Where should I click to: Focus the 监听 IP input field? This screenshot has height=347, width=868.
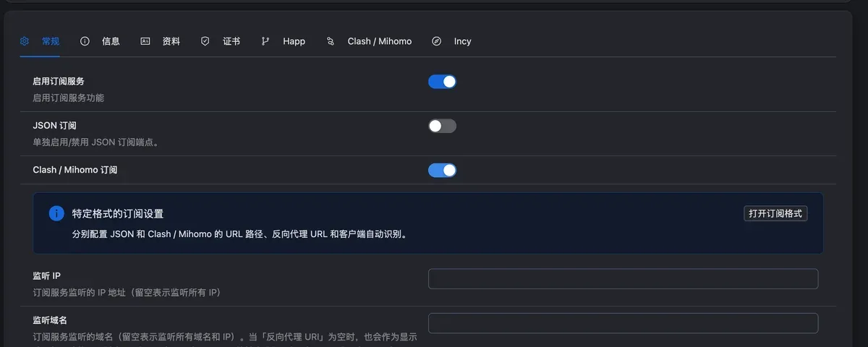pos(623,279)
